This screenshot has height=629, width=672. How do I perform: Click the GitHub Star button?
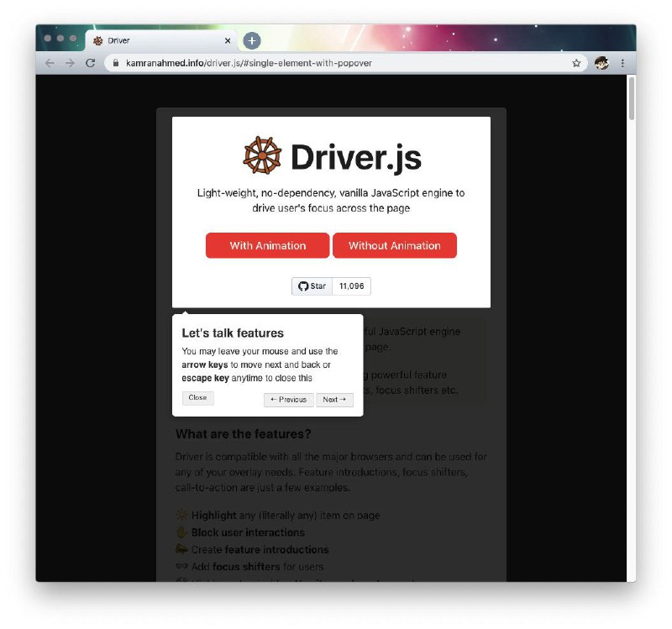312,286
